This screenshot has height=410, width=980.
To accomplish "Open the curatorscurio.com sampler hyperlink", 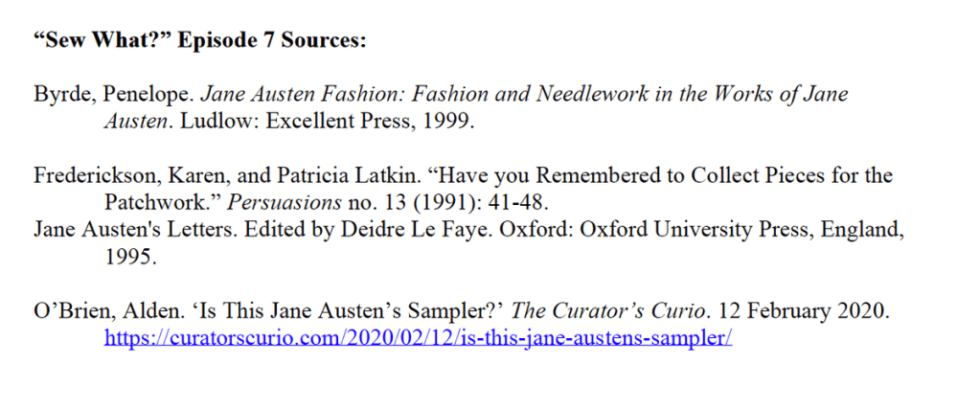I will [418, 338].
